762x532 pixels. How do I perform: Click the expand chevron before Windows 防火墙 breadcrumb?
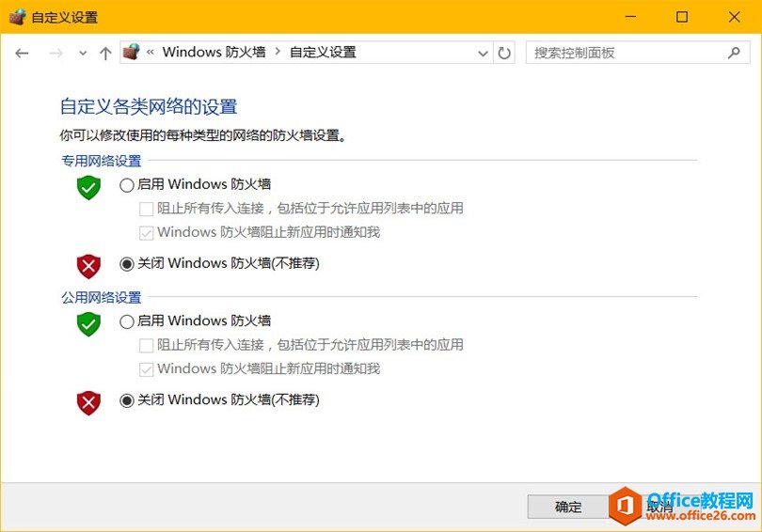151,52
